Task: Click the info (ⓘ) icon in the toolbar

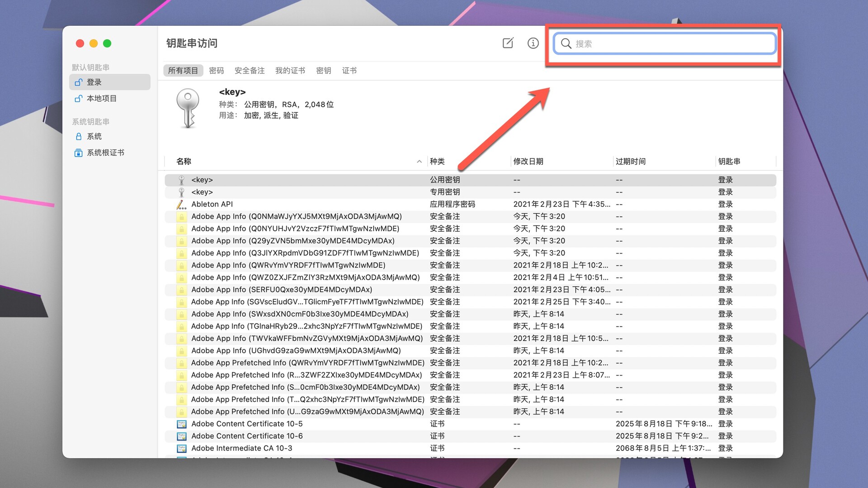Action: tap(533, 43)
